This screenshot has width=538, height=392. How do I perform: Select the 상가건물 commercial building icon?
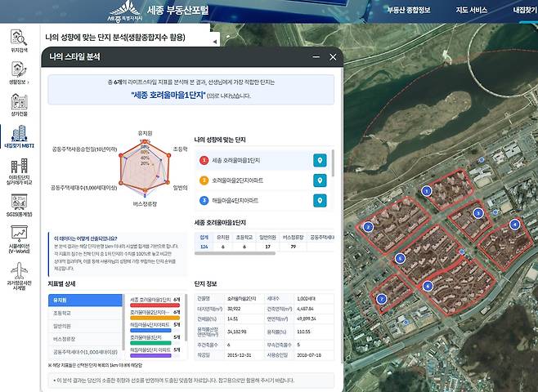[x=19, y=105]
